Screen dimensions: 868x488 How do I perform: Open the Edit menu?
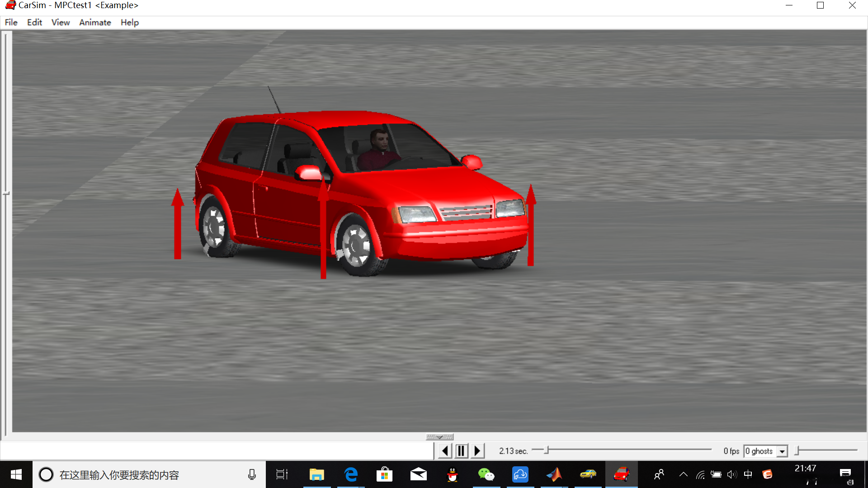click(34, 23)
